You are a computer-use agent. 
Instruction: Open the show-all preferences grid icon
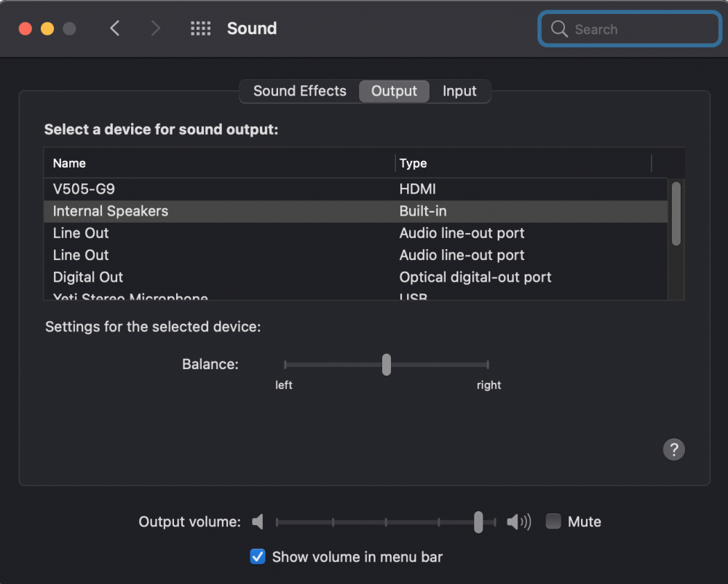201,28
